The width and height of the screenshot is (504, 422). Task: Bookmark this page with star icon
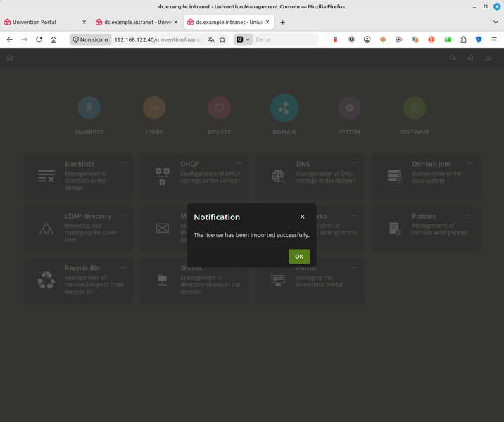pyautogui.click(x=222, y=39)
